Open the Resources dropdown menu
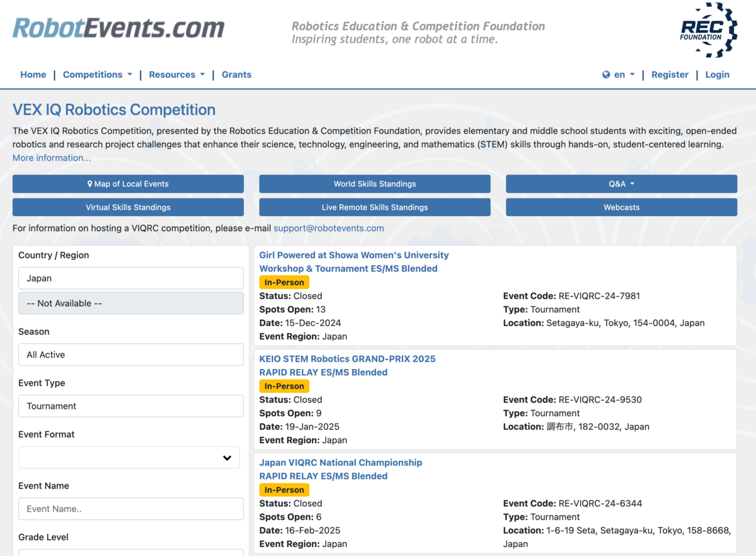 (177, 74)
